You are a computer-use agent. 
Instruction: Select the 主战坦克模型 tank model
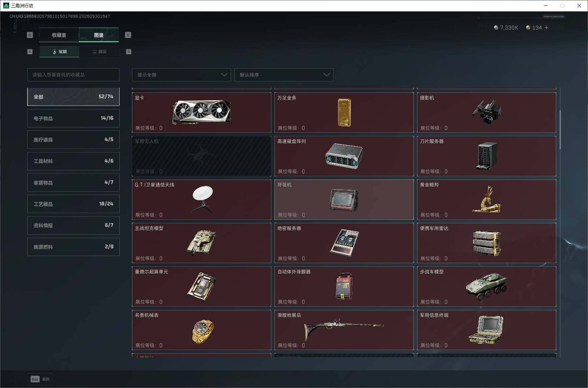pyautogui.click(x=202, y=243)
